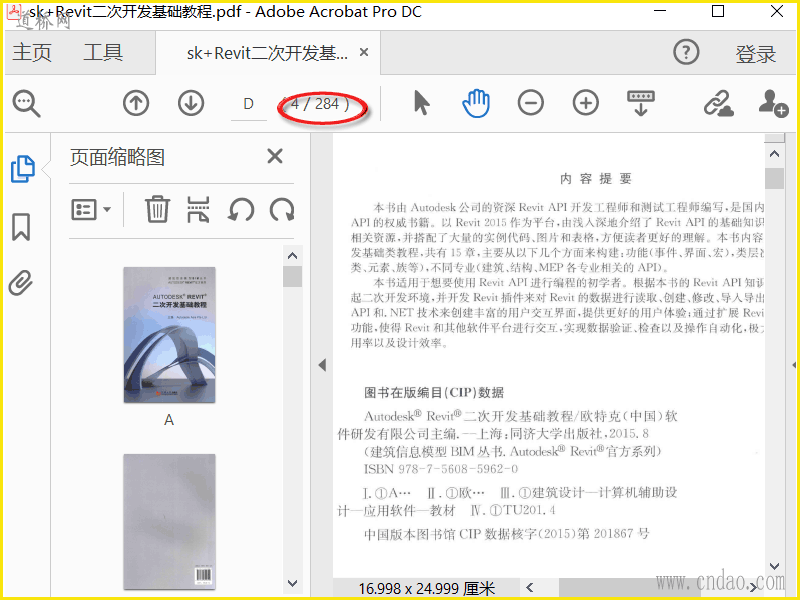The width and height of the screenshot is (800, 600).
Task: Switch to the 工具 tab
Action: coord(103,53)
